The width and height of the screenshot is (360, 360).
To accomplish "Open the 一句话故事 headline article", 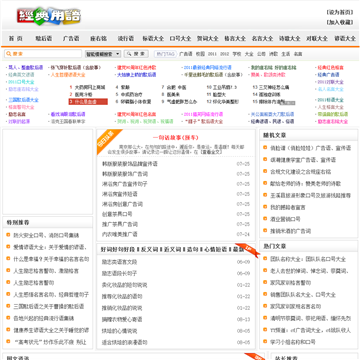I will point(176,137).
